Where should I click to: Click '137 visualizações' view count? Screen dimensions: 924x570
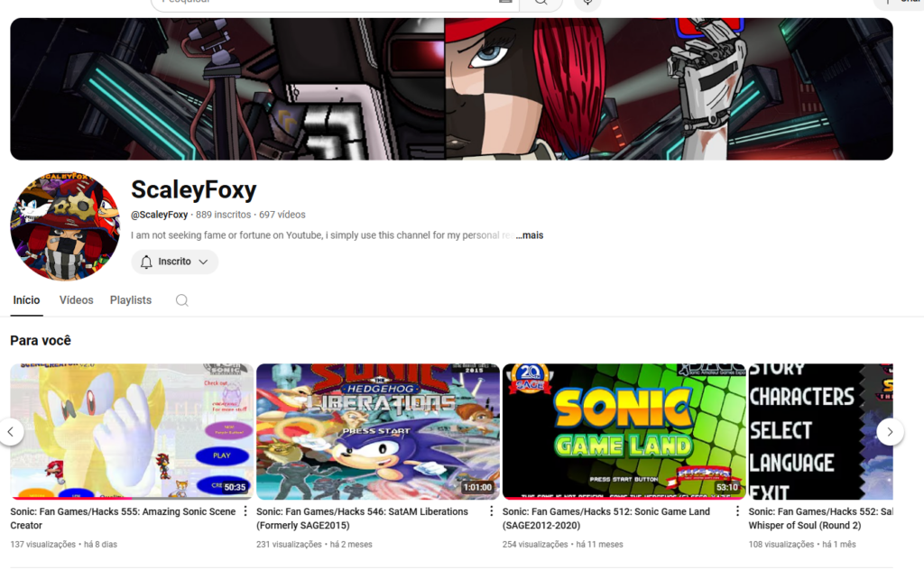[43, 545]
